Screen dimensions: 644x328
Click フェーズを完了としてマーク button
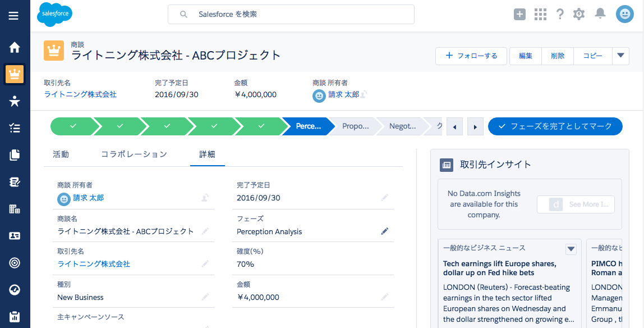[555, 126]
